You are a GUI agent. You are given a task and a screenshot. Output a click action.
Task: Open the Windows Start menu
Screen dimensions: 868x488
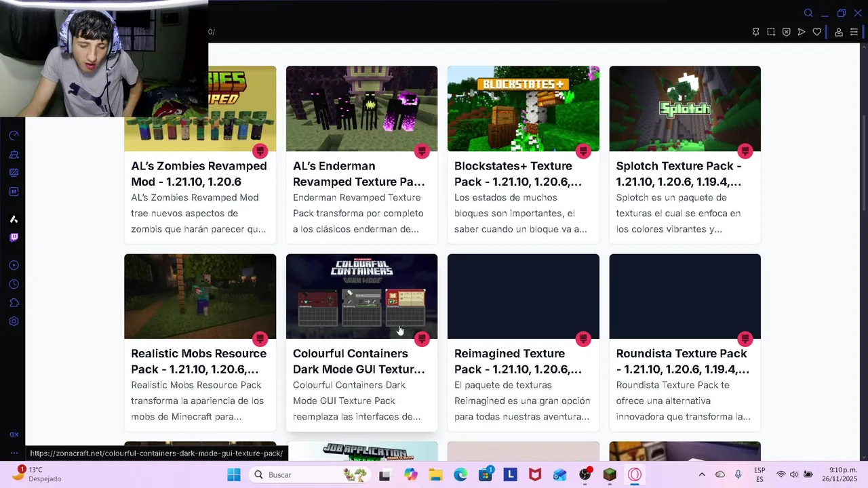coord(234,474)
